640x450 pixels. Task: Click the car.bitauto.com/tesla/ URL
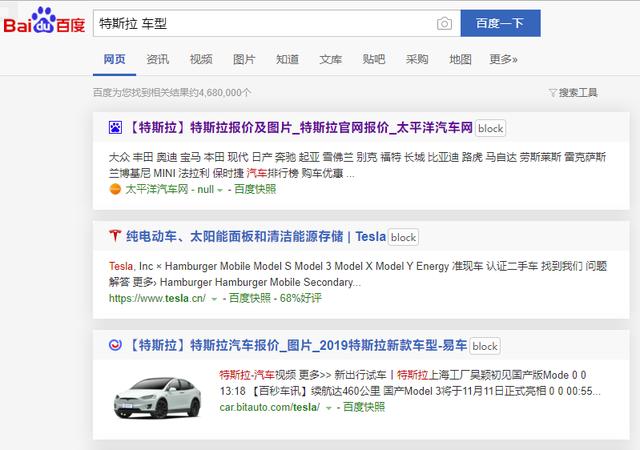(x=270, y=407)
